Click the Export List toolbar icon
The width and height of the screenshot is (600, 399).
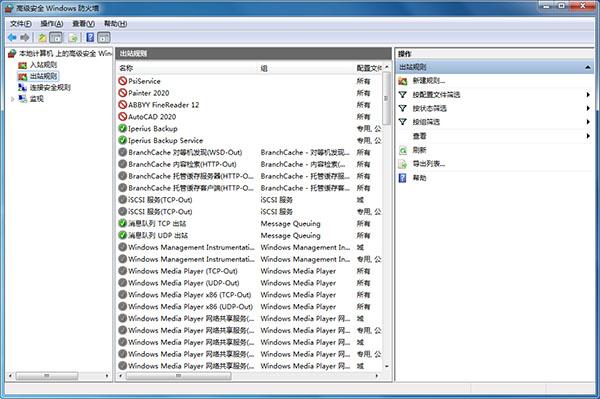click(x=73, y=37)
